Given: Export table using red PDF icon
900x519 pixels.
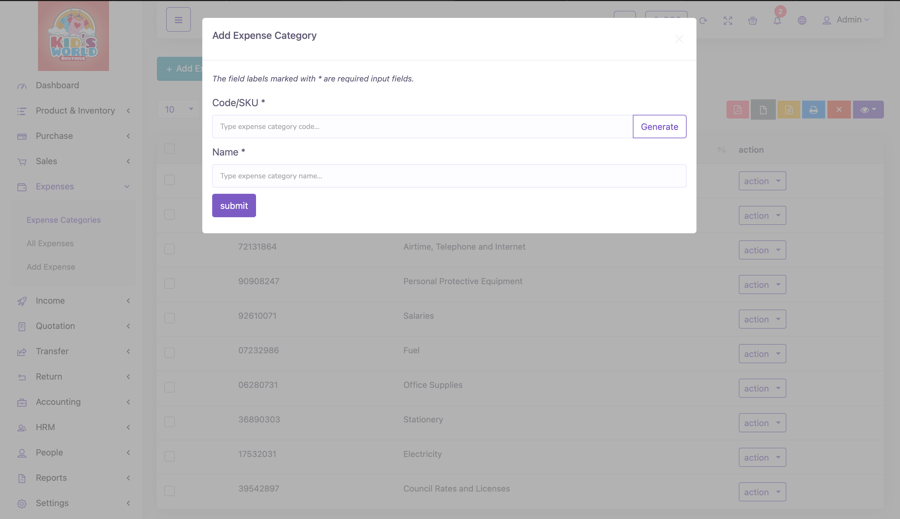Looking at the screenshot, I should (738, 110).
